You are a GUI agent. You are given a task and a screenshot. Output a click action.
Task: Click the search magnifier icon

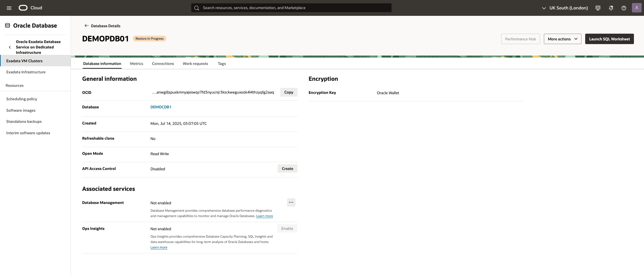coord(197,8)
